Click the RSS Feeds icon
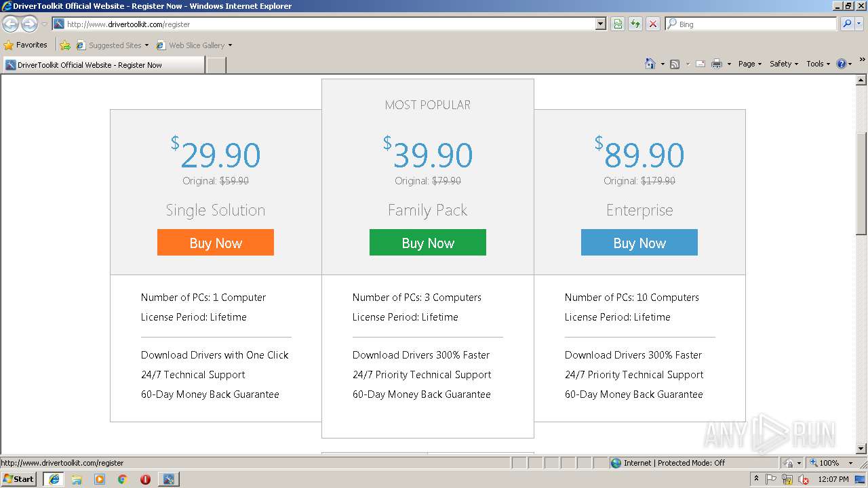 675,64
